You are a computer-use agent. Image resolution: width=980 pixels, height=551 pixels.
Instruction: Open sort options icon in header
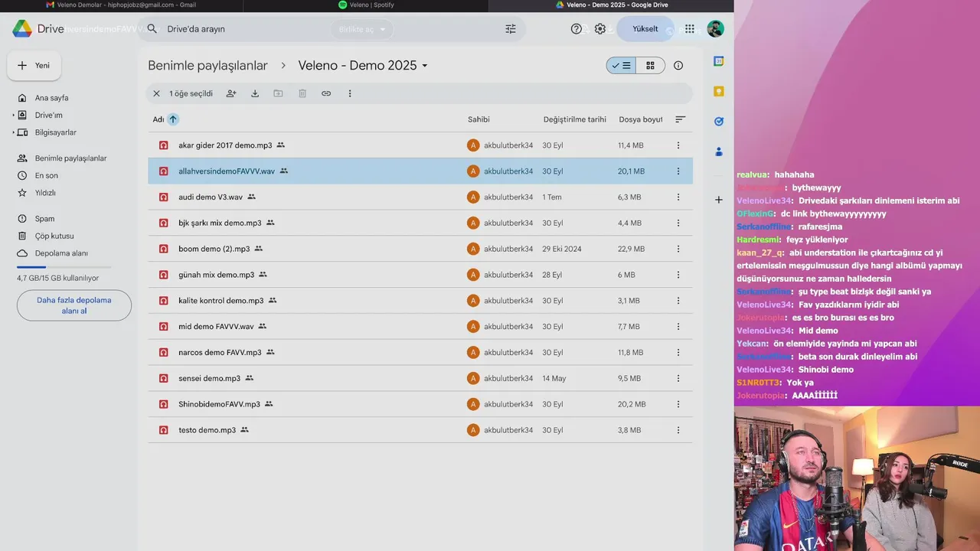(x=680, y=119)
